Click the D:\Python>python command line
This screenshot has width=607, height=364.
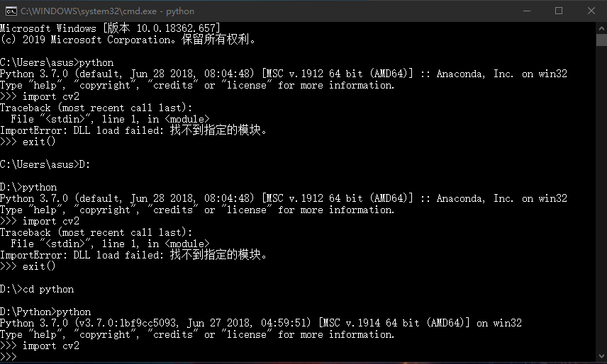[45, 312]
